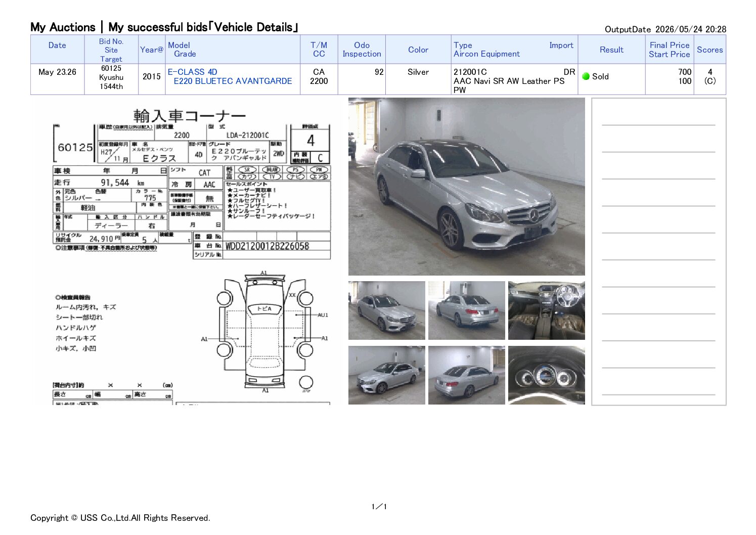Image resolution: width=756 pixels, height=535 pixels.
Task: Click the Final Price header label
Action: [670, 45]
